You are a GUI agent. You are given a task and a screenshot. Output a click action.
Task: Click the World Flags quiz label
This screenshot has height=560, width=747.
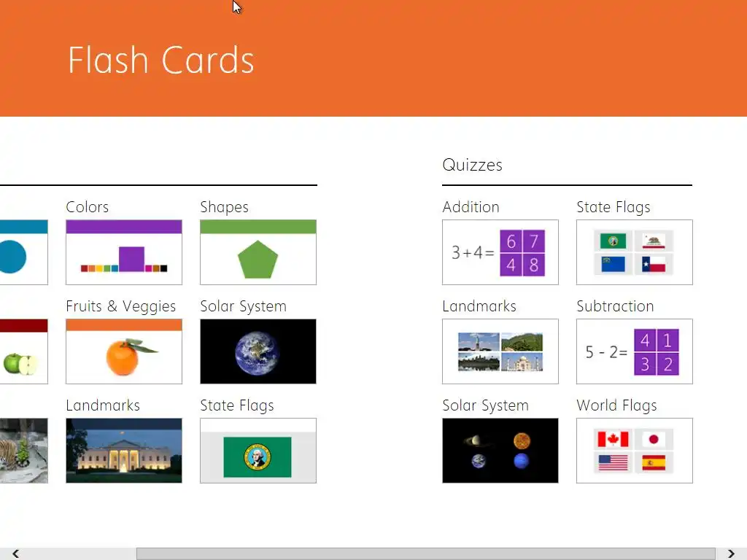[x=617, y=405]
